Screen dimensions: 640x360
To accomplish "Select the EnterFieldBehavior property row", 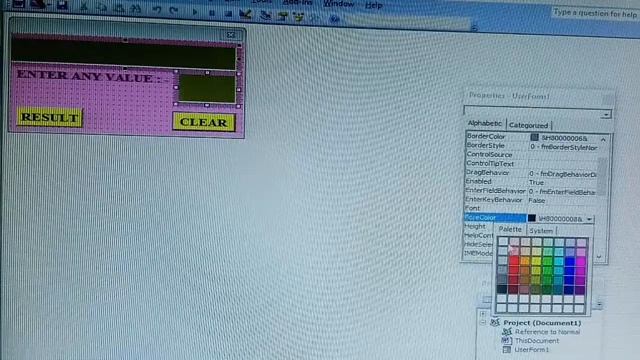I will (x=532, y=191).
